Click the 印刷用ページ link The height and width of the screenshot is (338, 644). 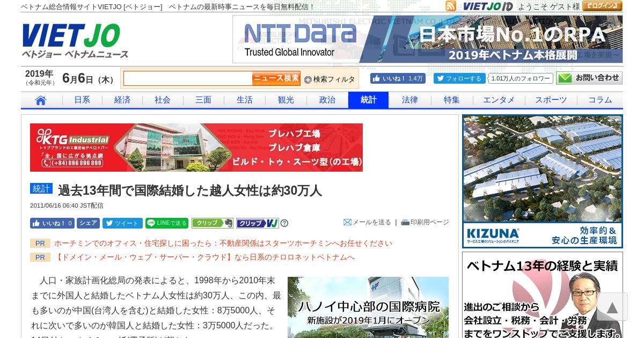[x=425, y=222]
